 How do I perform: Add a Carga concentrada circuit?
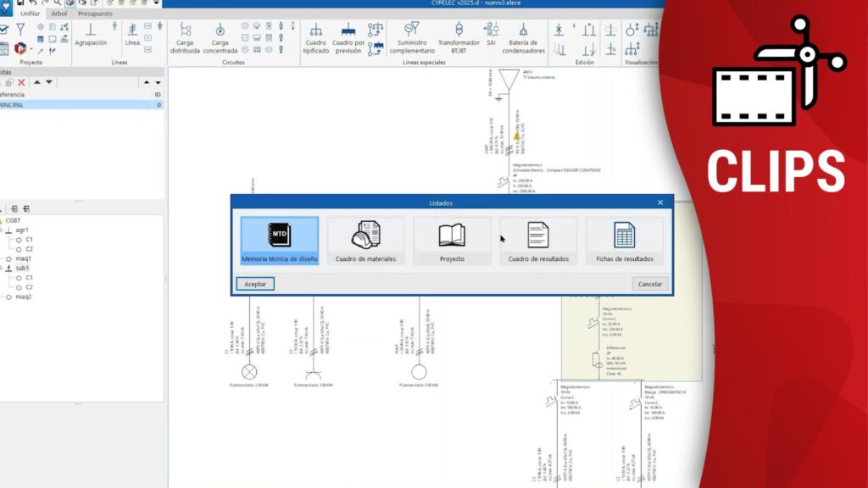click(x=220, y=39)
